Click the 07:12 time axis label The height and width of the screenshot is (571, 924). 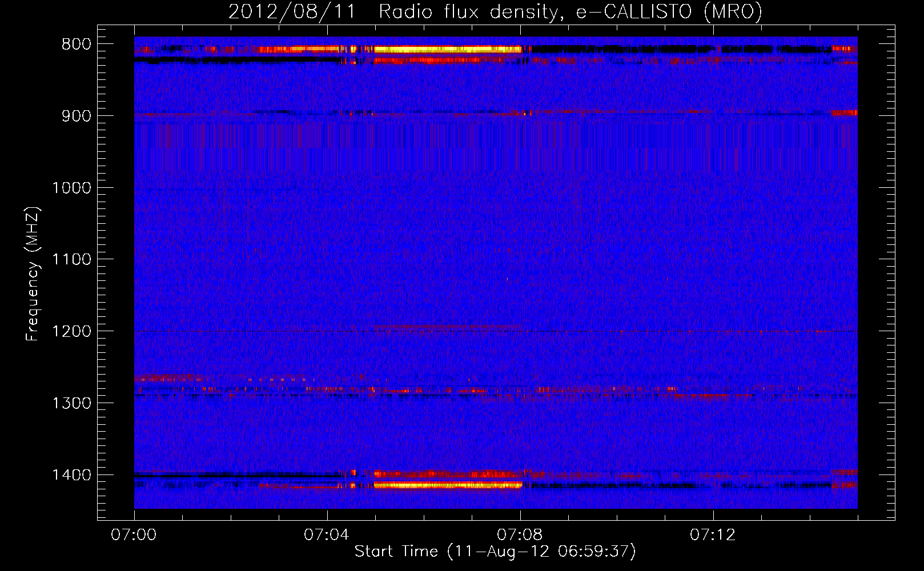pyautogui.click(x=713, y=535)
